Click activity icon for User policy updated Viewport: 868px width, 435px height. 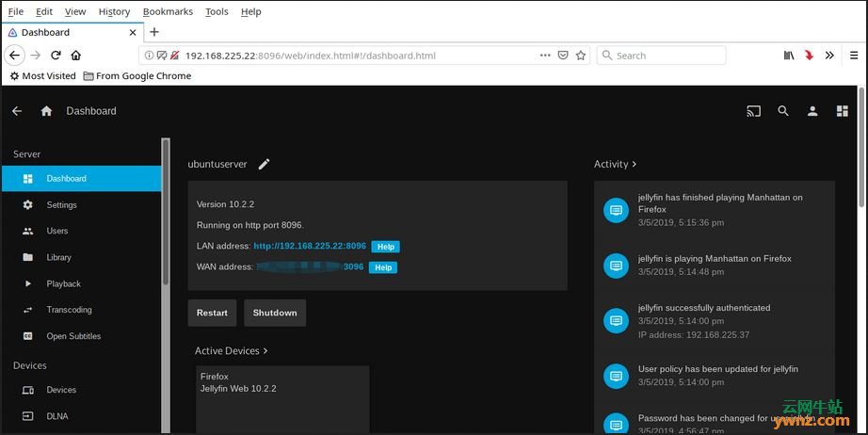coord(616,377)
